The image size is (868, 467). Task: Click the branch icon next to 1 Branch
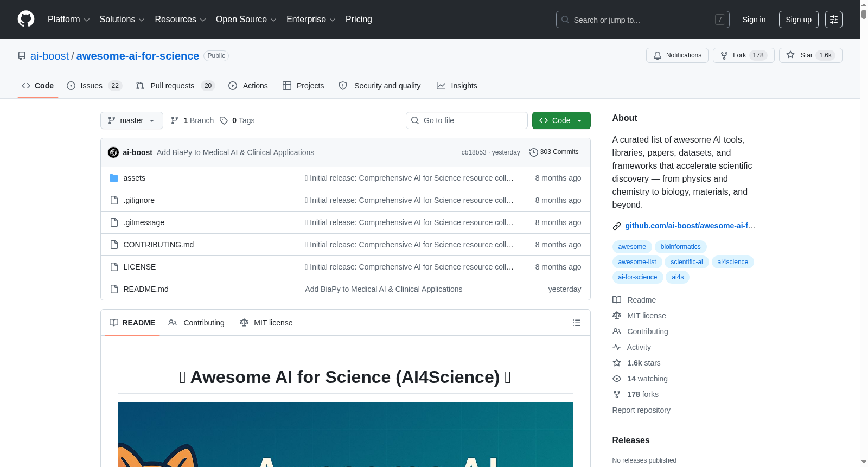click(x=175, y=120)
